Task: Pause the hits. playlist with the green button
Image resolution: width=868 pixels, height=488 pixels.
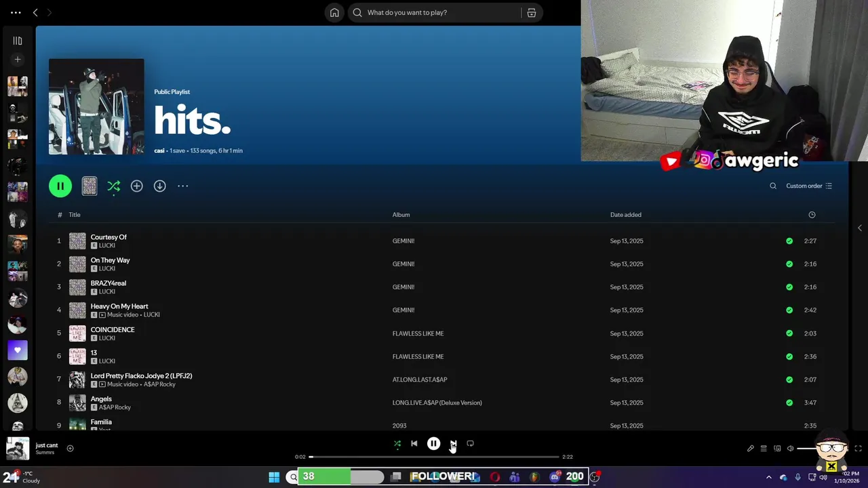Action: tap(60, 186)
